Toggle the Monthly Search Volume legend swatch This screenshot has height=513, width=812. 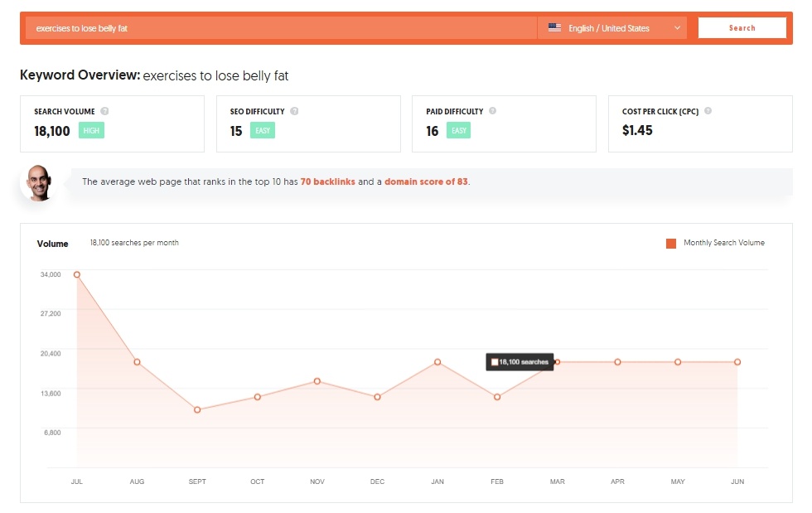coord(670,244)
